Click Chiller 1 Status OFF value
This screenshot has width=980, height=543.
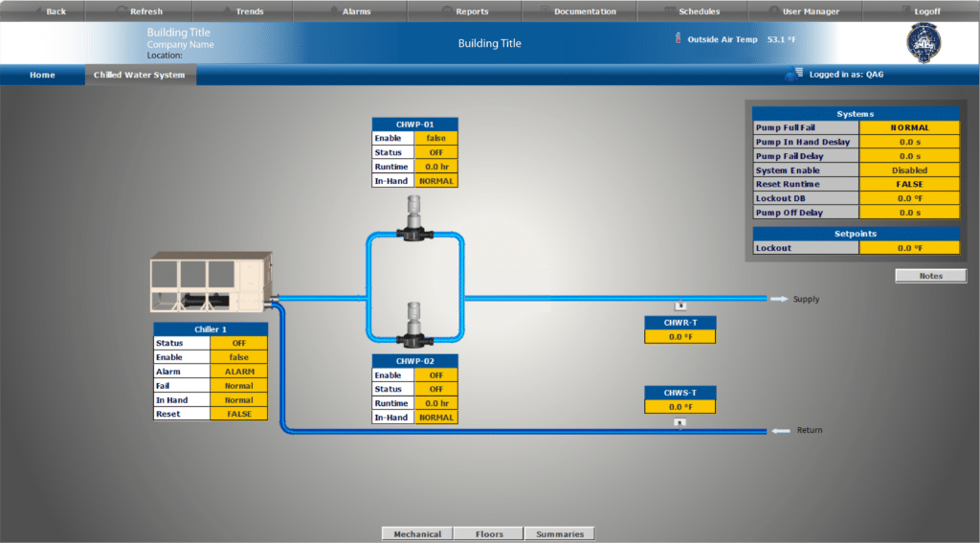pos(238,344)
